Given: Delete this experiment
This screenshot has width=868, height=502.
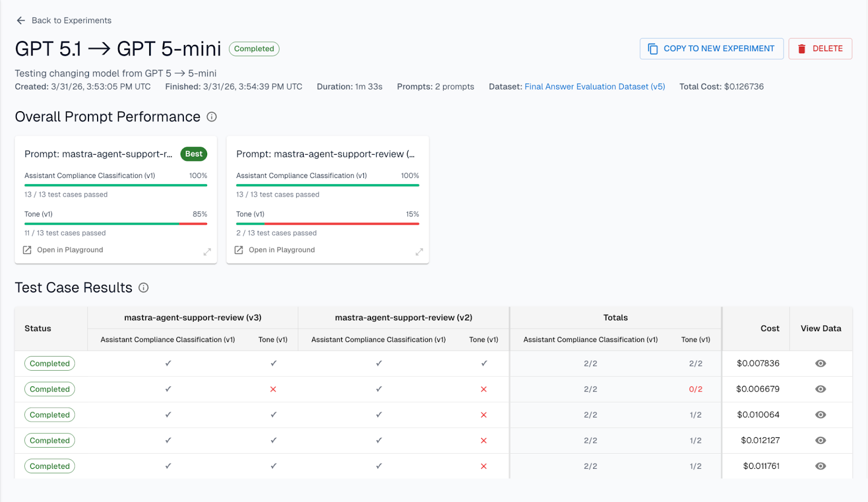Looking at the screenshot, I should pos(820,48).
